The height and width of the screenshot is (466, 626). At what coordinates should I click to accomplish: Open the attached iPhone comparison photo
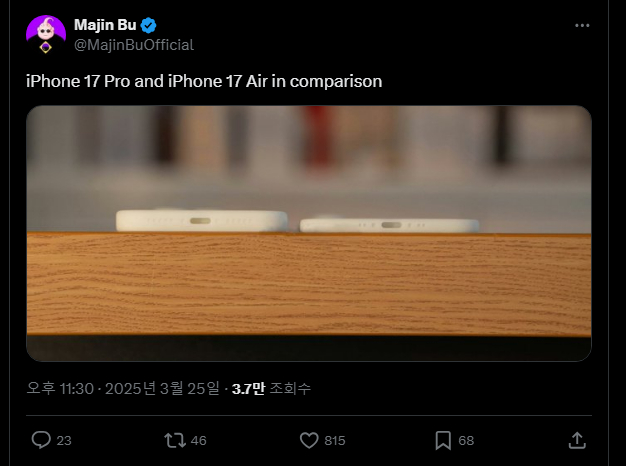309,233
